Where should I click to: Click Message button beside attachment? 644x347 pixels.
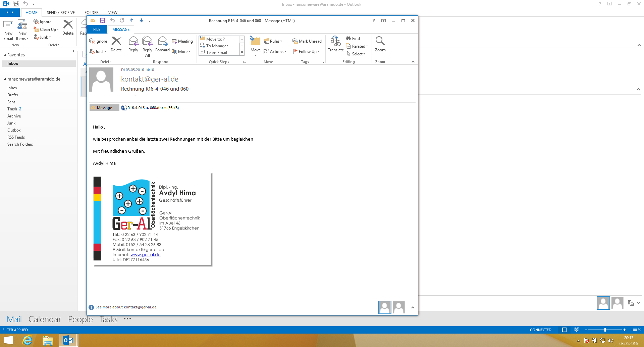[x=104, y=108]
